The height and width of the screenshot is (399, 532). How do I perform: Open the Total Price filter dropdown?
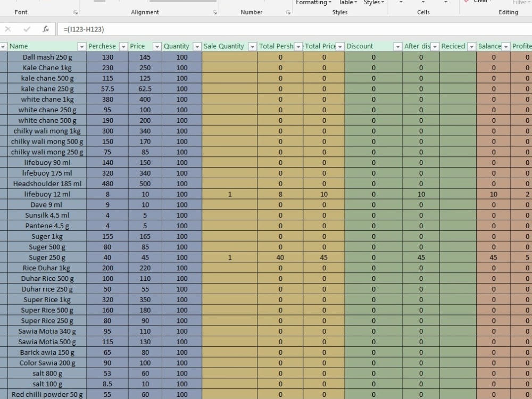(340, 46)
